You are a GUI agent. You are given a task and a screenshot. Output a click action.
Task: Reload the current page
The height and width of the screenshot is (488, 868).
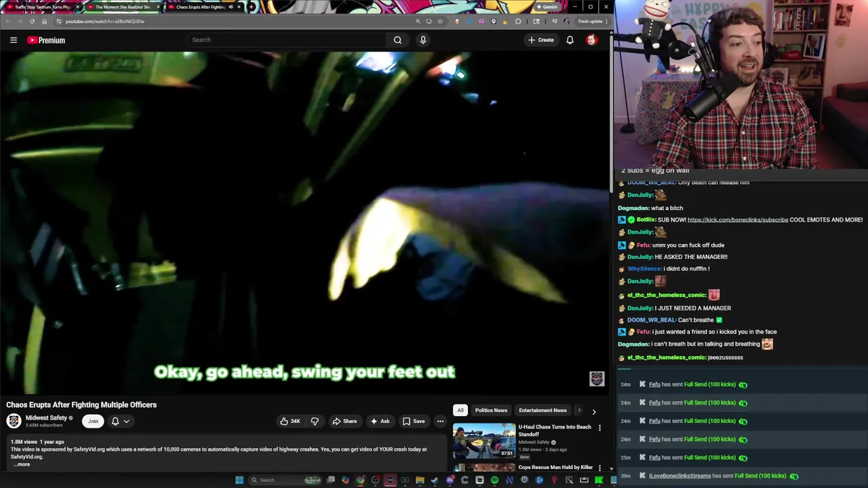[32, 21]
